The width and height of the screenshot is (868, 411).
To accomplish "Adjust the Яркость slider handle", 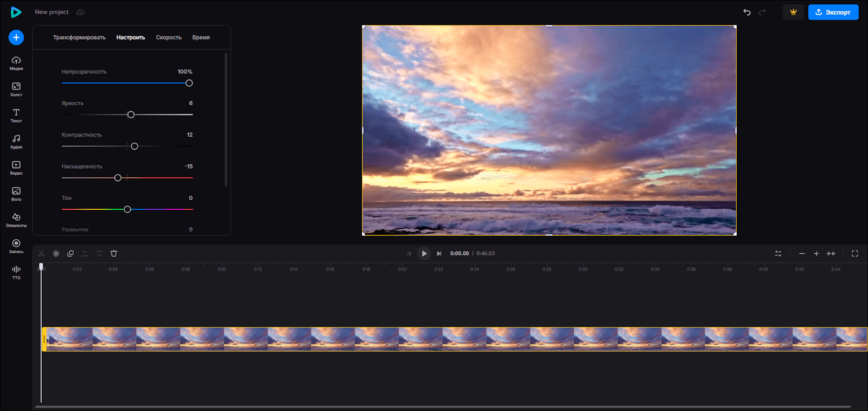I will 131,114.
